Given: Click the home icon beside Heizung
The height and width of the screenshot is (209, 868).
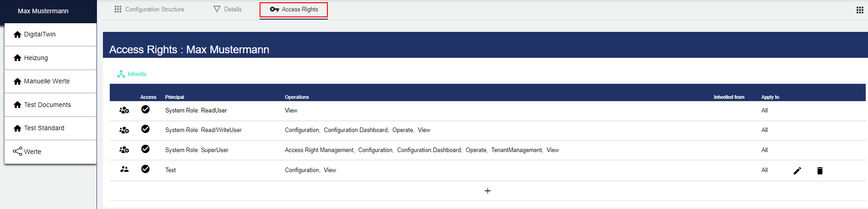Looking at the screenshot, I should (17, 58).
